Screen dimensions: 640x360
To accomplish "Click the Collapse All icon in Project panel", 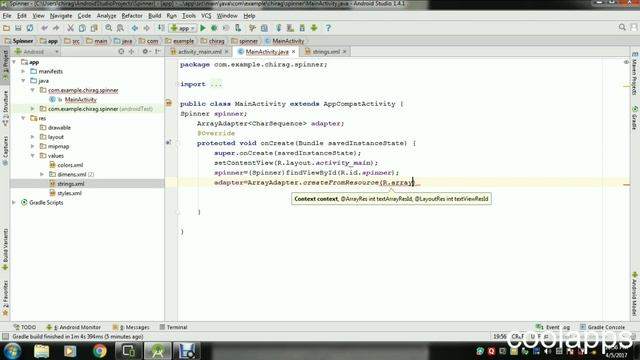I will click(x=131, y=51).
